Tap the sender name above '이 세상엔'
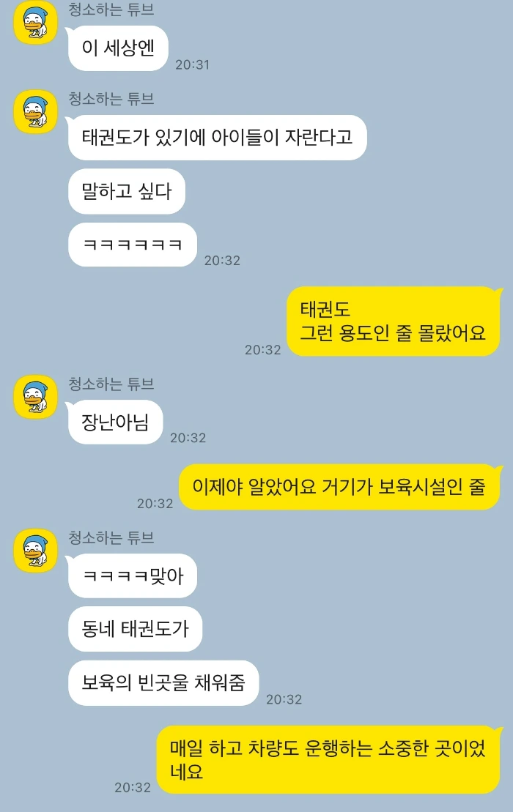The height and width of the screenshot is (812, 513). pos(111,10)
